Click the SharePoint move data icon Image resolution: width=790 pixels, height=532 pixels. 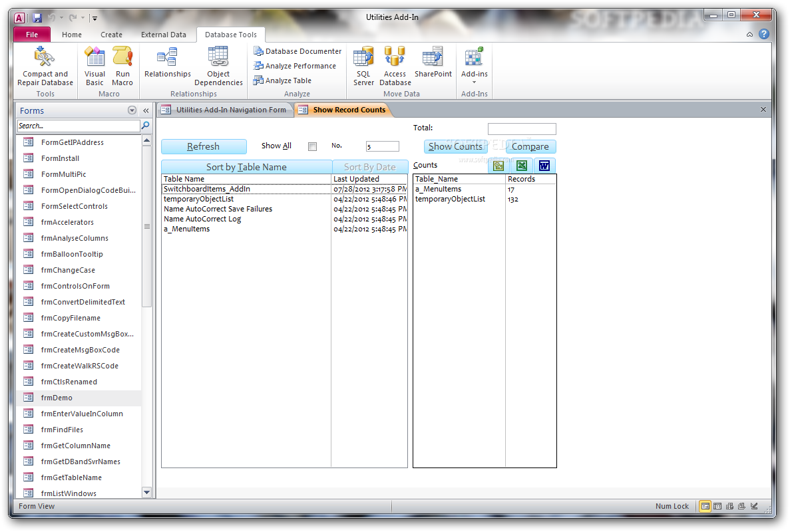point(433,57)
